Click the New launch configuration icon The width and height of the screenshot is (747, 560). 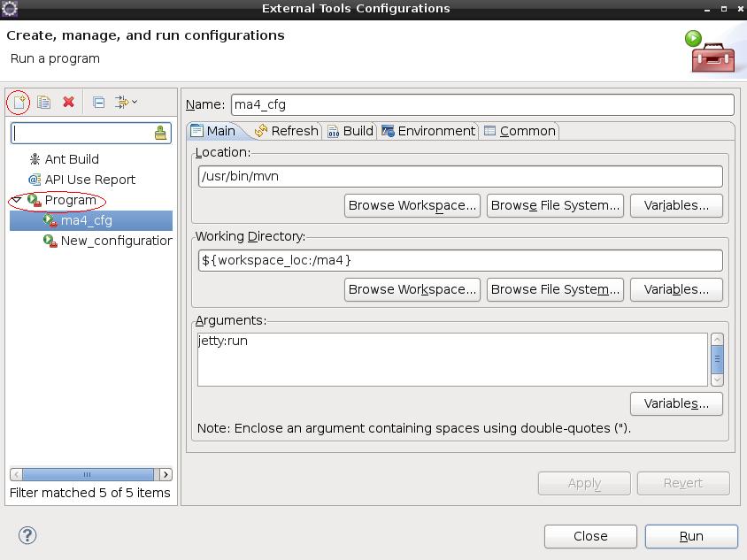[x=19, y=103]
